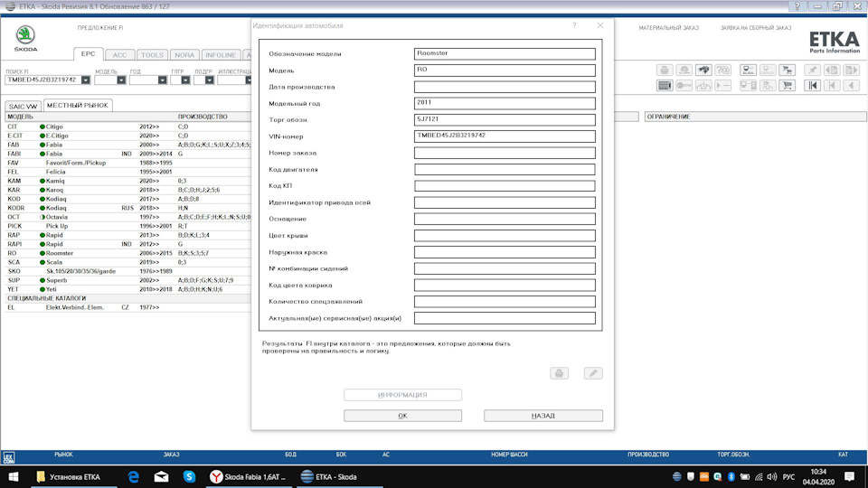Expand the ПОДГР dropdown
This screenshot has width=868, height=488.
[x=209, y=80]
